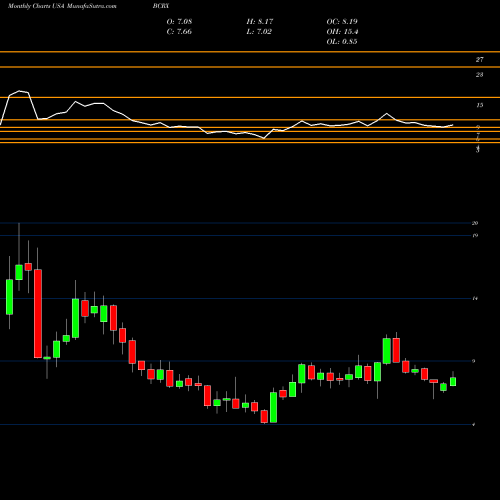The width and height of the screenshot is (500, 500).
Task: Click the 27 label on upper chart axis
Action: [479, 60]
